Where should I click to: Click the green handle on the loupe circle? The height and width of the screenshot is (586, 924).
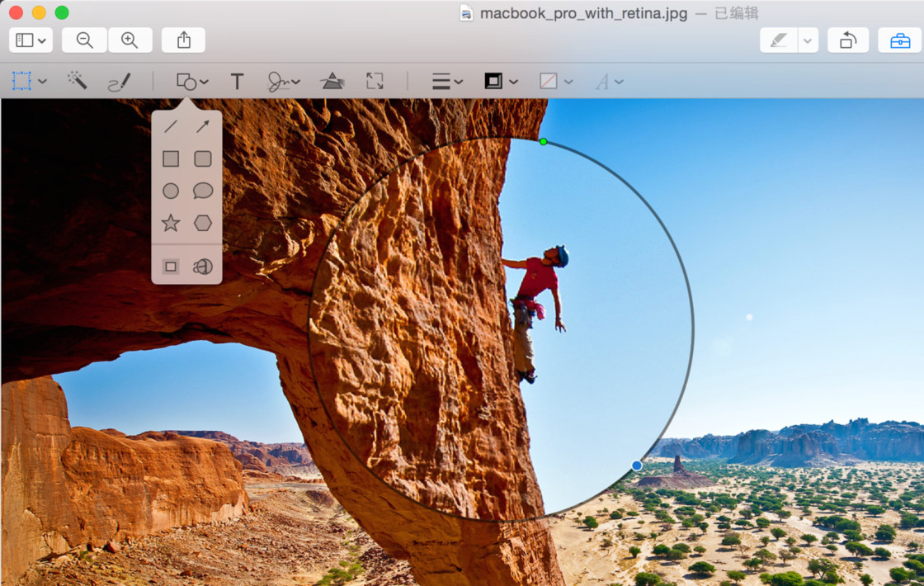tap(543, 142)
